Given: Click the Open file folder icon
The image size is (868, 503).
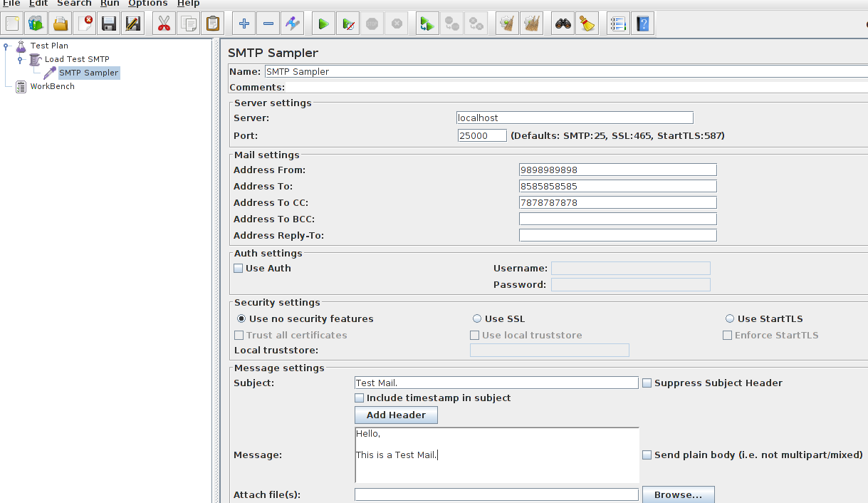Looking at the screenshot, I should 61,24.
